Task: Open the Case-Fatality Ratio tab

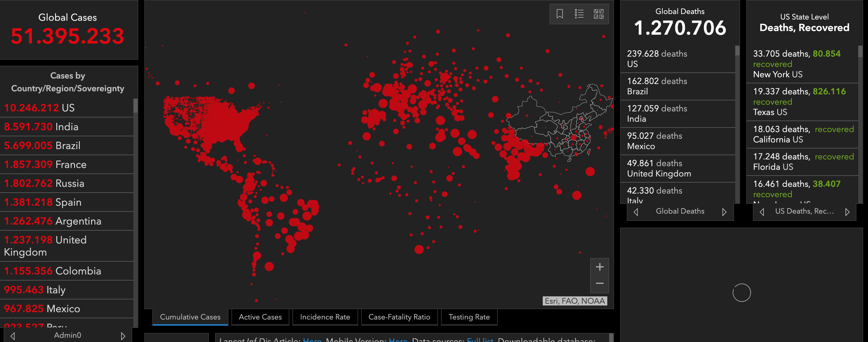Action: pyautogui.click(x=399, y=317)
